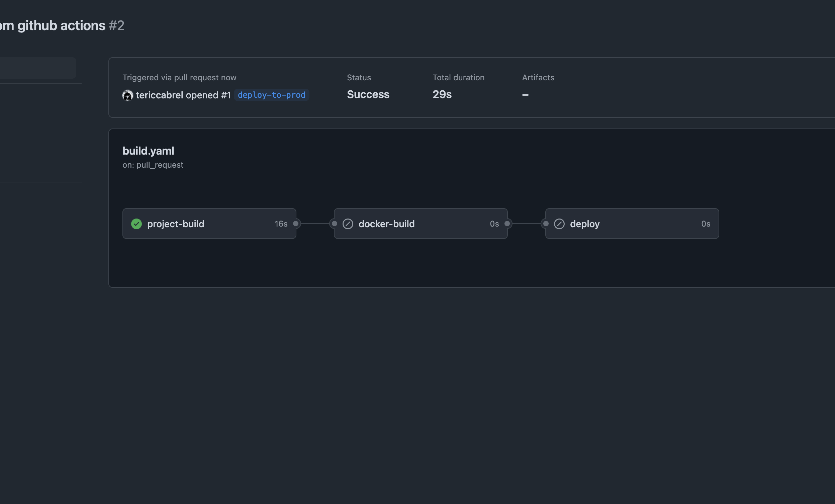Click the sidebar navigation item top left
Screen dimensions: 835x504
click(37, 68)
